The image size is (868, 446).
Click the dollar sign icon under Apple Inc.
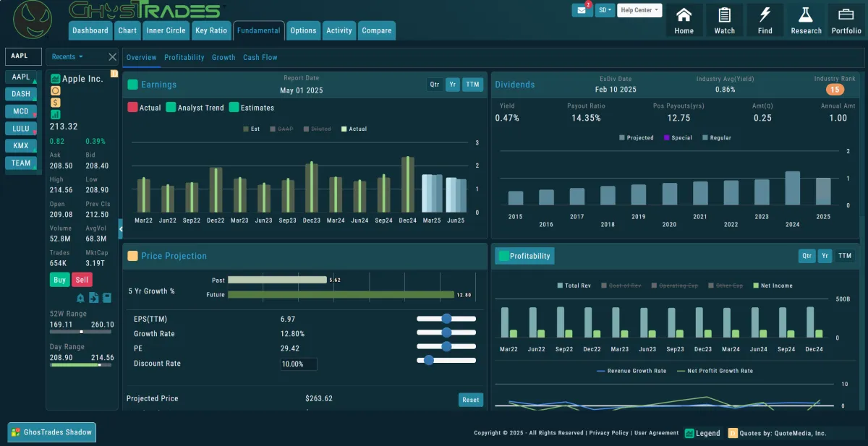[56, 103]
